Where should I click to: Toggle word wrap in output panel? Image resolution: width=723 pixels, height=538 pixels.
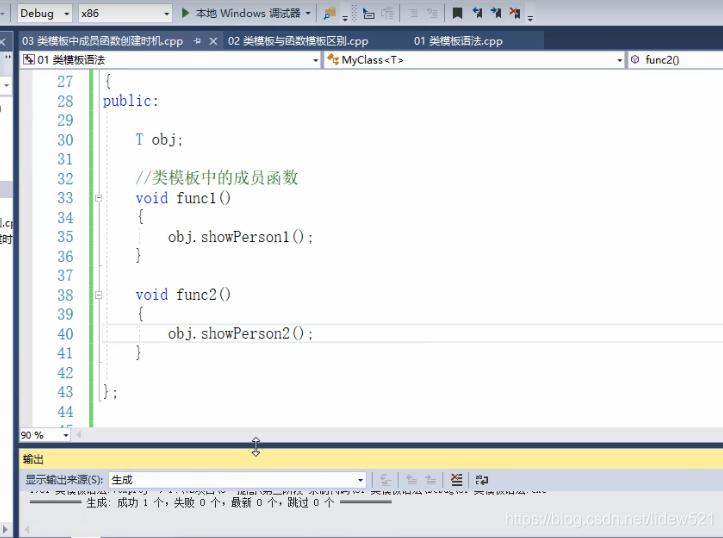(482, 480)
